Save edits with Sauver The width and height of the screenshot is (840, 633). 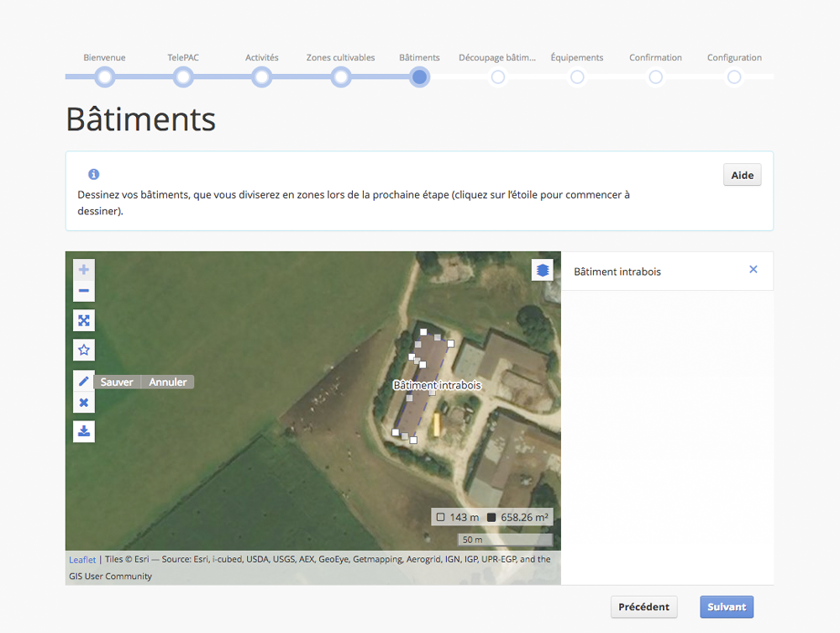pos(117,382)
